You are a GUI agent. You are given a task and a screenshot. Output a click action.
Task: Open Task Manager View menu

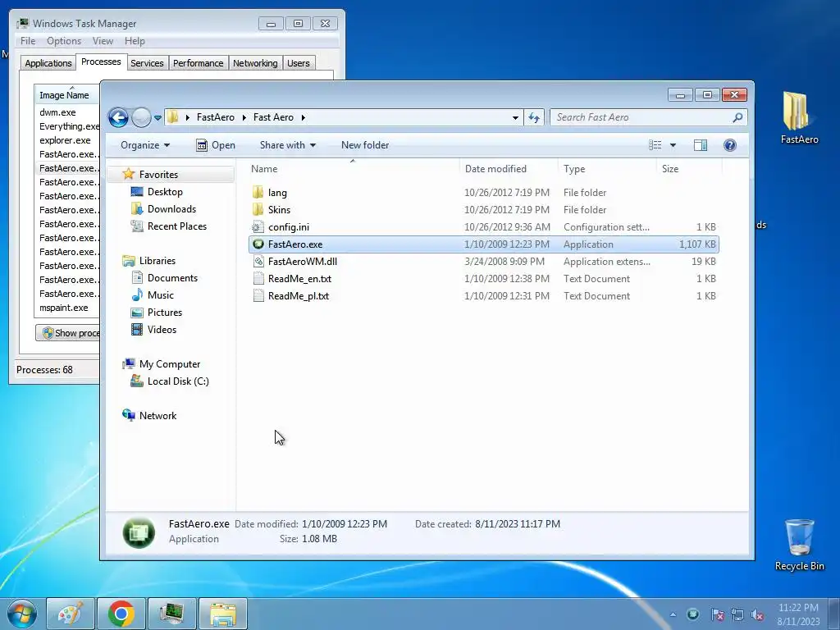tap(103, 41)
